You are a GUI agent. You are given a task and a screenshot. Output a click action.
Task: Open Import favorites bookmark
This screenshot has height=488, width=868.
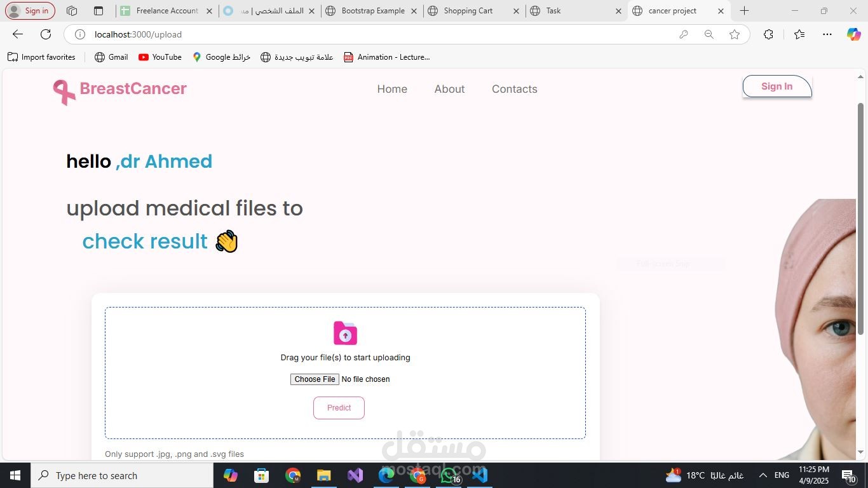[41, 57]
